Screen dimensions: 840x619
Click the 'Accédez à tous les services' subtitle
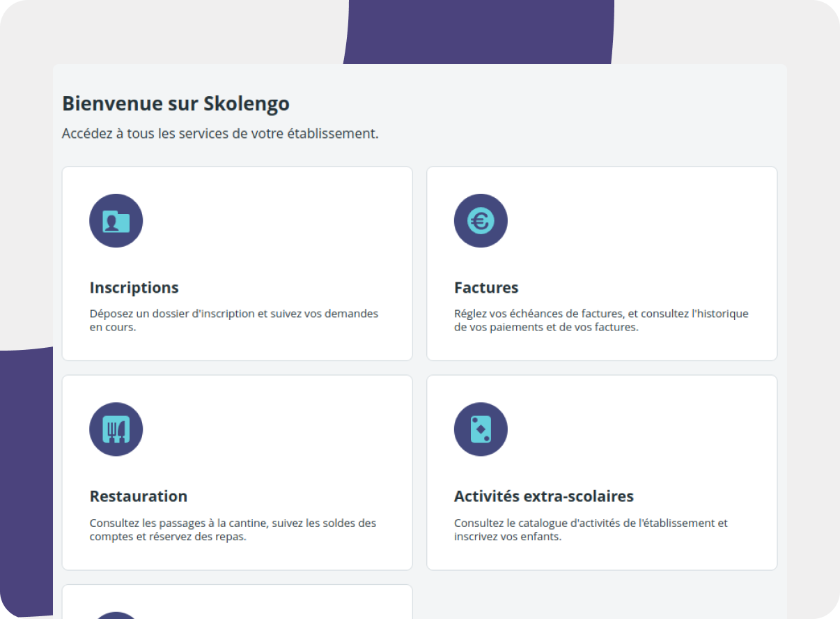click(x=220, y=133)
